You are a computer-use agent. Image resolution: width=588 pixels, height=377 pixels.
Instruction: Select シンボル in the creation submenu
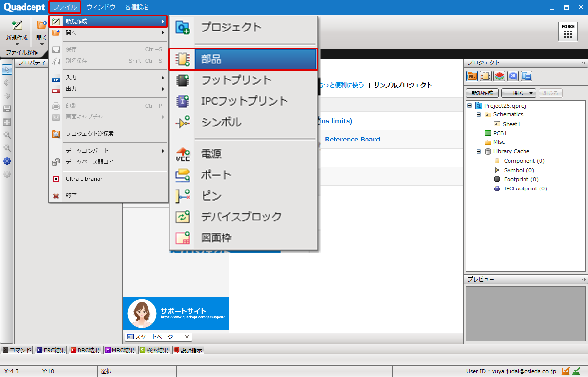click(x=221, y=123)
